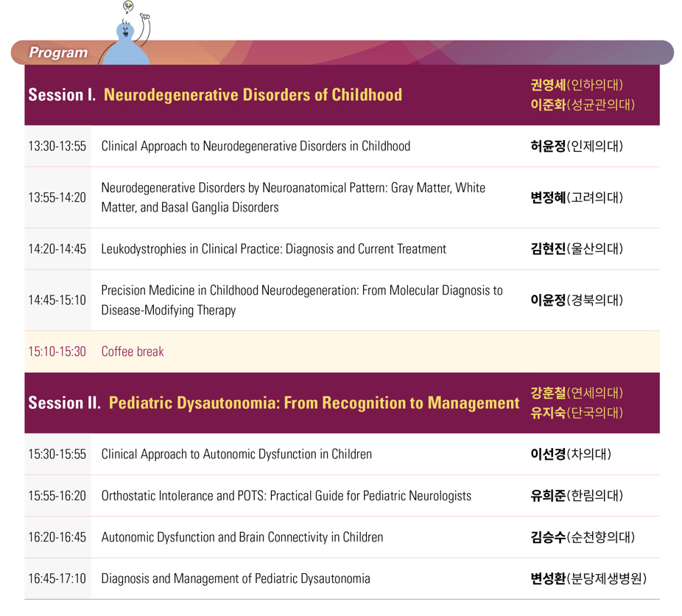The height and width of the screenshot is (616, 682).
Task: Click speaker 김현진(울산의대)
Action: (577, 249)
